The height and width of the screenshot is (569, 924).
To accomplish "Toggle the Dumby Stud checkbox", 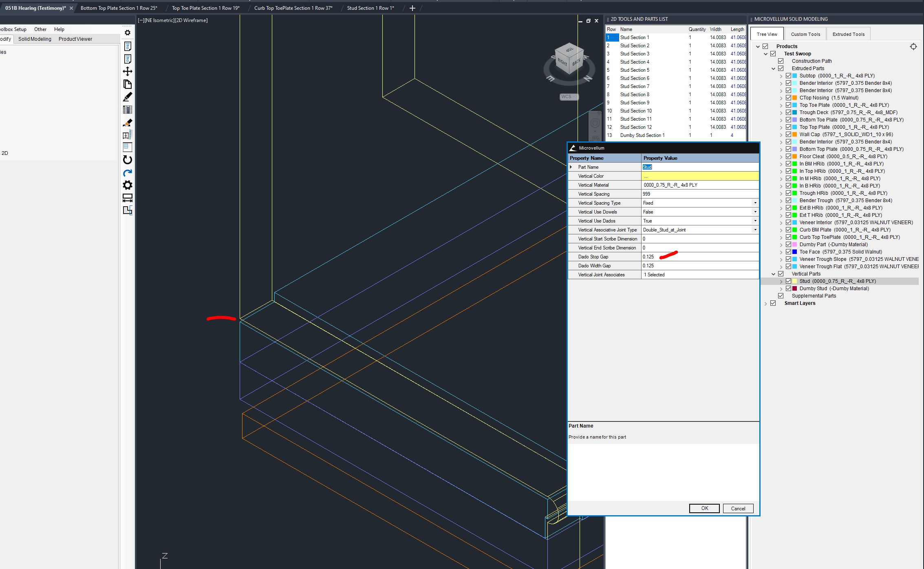I will (788, 289).
